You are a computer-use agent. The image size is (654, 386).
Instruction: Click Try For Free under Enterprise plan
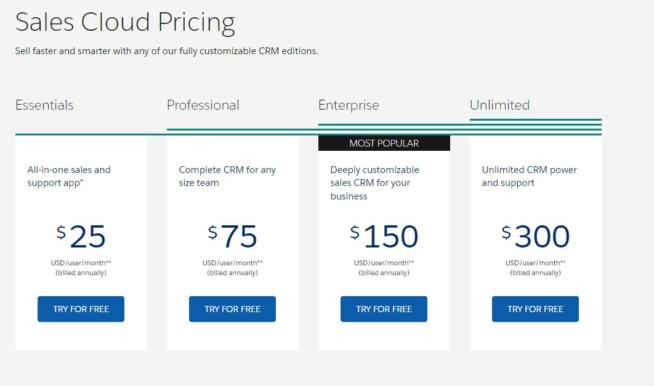pos(384,309)
